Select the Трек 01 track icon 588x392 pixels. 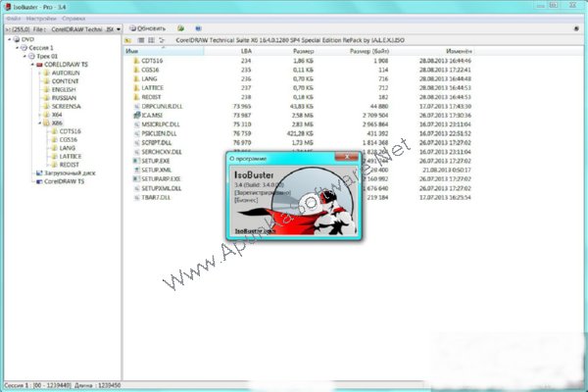[31, 56]
